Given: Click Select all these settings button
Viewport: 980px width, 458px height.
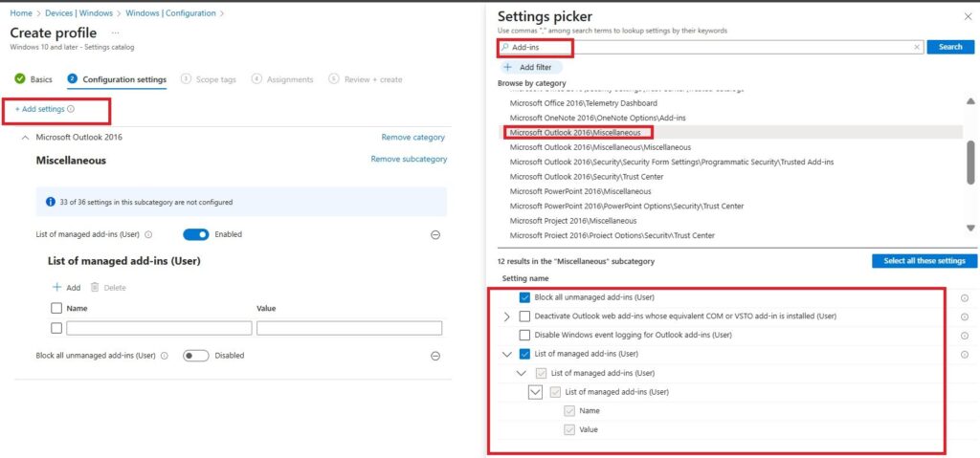Looking at the screenshot, I should point(923,261).
